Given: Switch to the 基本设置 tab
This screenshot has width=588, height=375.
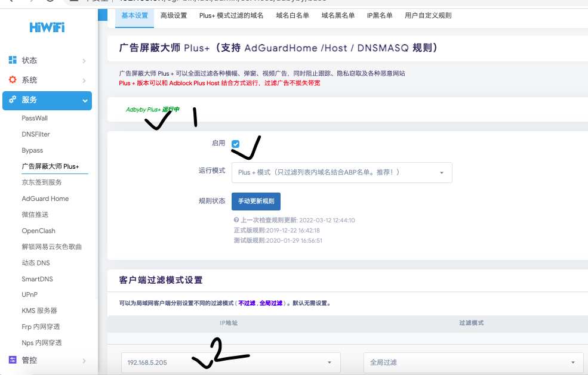Looking at the screenshot, I should pyautogui.click(x=135, y=16).
